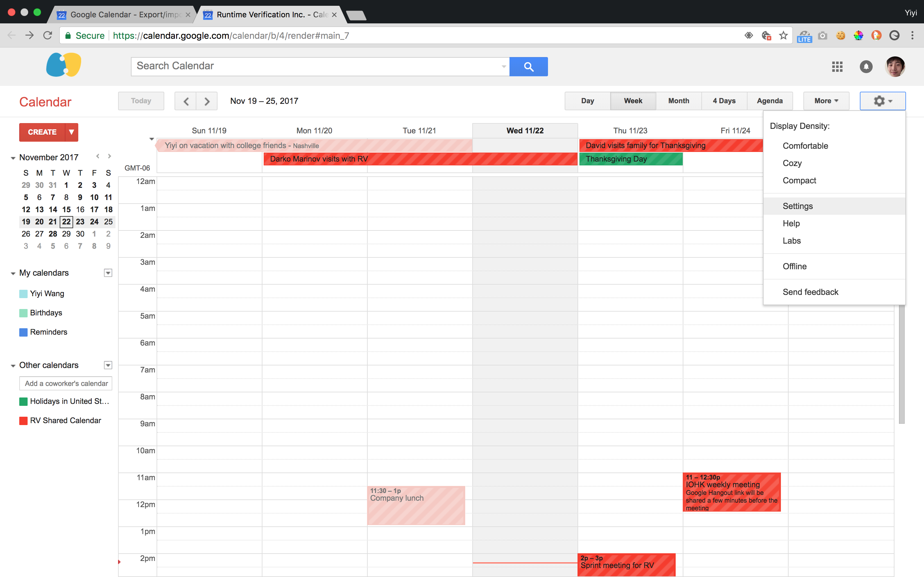Select Settings from the gear menu

797,206
